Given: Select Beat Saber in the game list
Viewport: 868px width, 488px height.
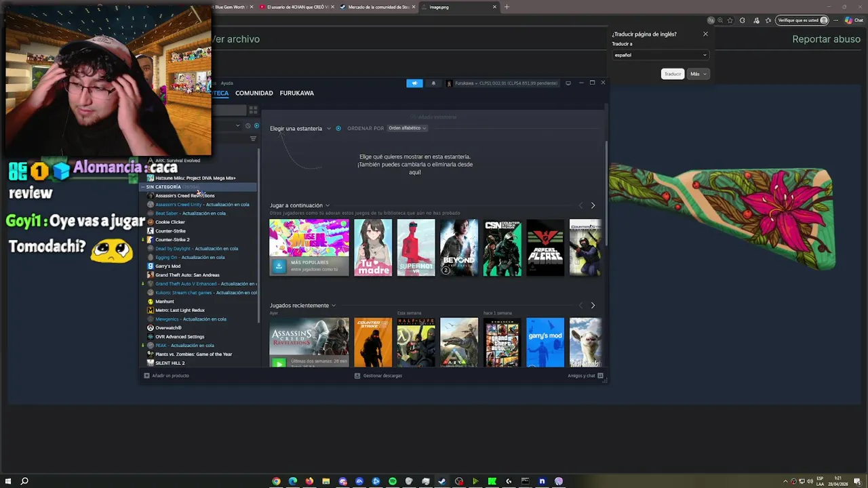Looking at the screenshot, I should click(167, 213).
